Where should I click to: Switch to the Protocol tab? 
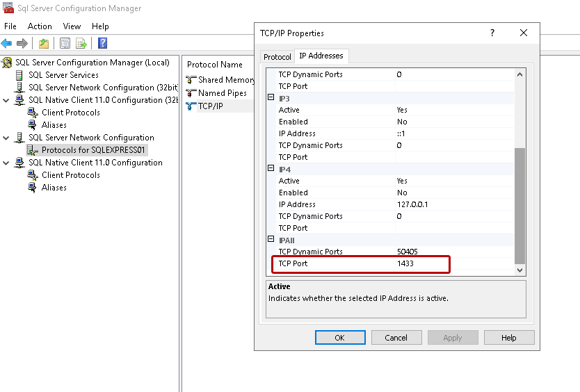(x=277, y=57)
